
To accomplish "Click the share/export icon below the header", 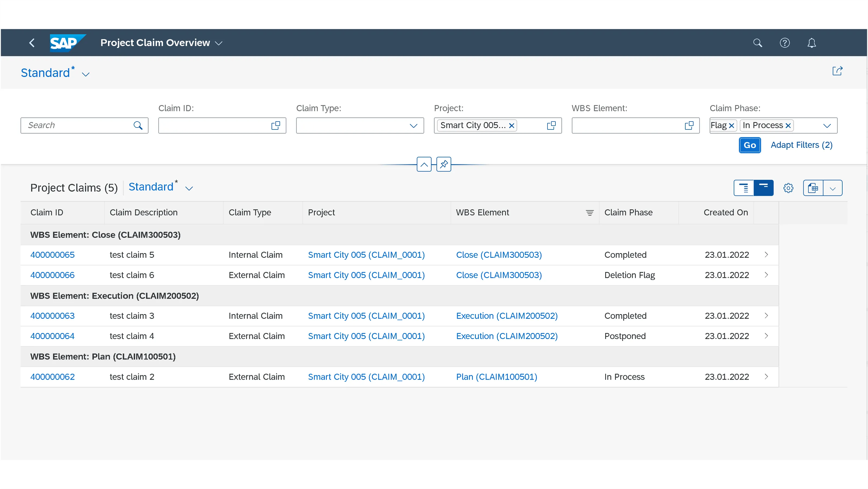I will tap(838, 71).
